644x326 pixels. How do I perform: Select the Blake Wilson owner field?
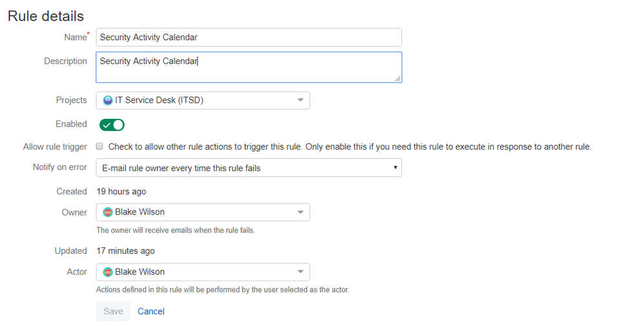(203, 212)
